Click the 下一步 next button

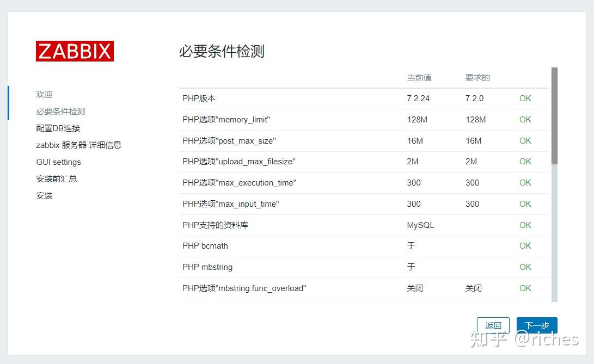click(536, 325)
